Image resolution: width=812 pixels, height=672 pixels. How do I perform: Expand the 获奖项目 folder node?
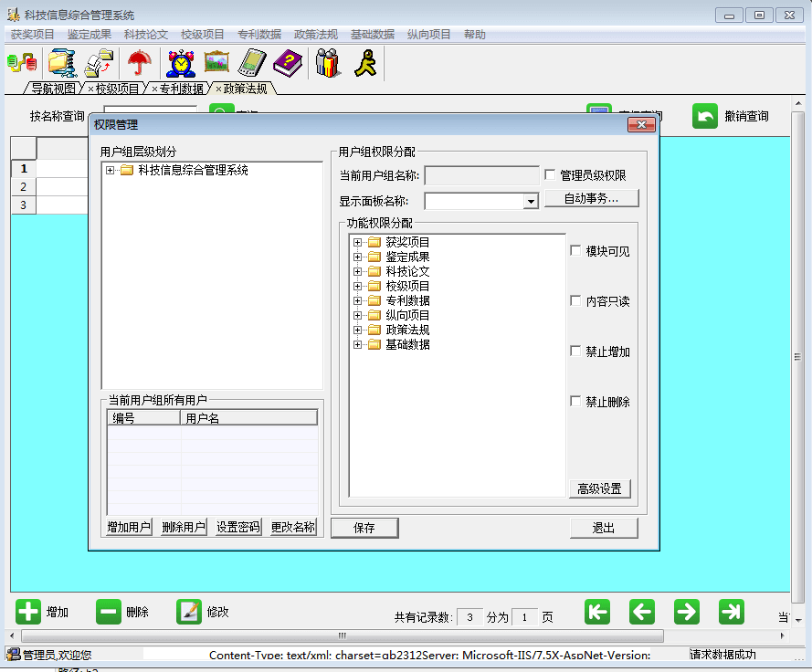358,243
